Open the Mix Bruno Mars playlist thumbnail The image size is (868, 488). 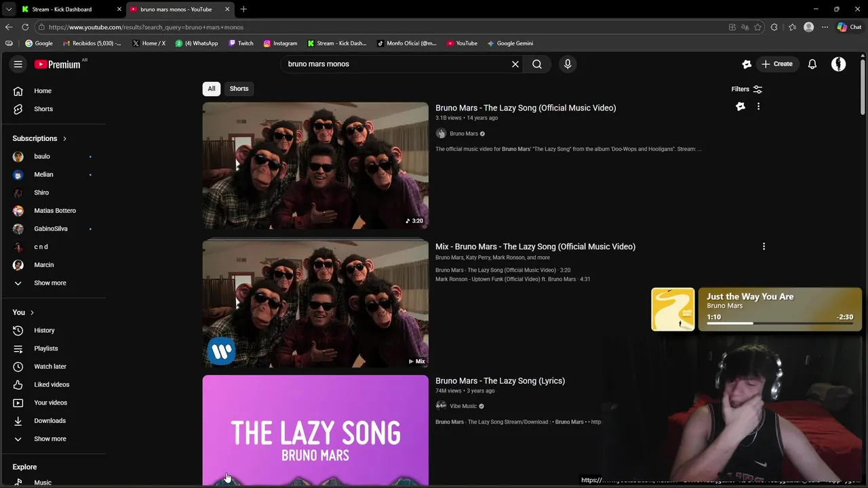[x=315, y=304]
